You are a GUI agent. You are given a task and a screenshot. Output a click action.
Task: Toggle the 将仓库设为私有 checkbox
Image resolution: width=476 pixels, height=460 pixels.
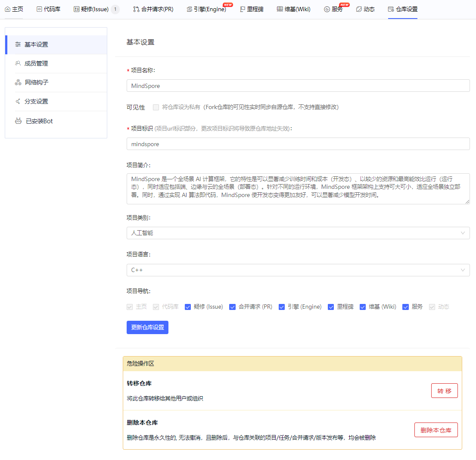click(x=156, y=107)
